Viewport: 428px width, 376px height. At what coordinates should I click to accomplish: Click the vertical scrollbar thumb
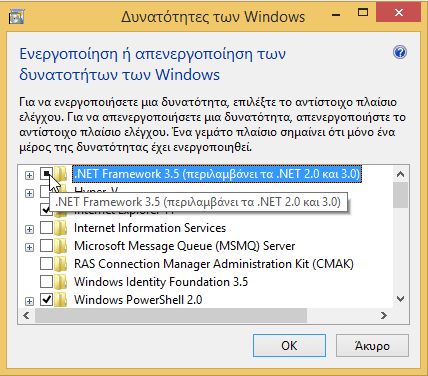click(x=401, y=195)
